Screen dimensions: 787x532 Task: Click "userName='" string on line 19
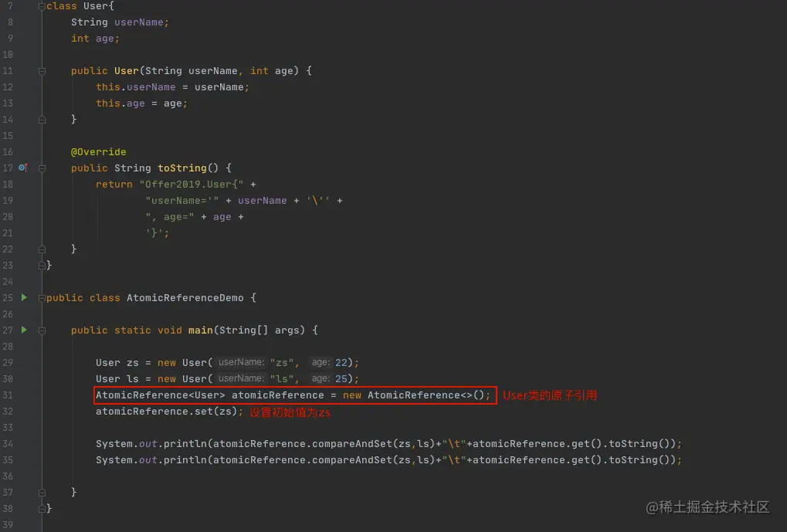coord(181,200)
